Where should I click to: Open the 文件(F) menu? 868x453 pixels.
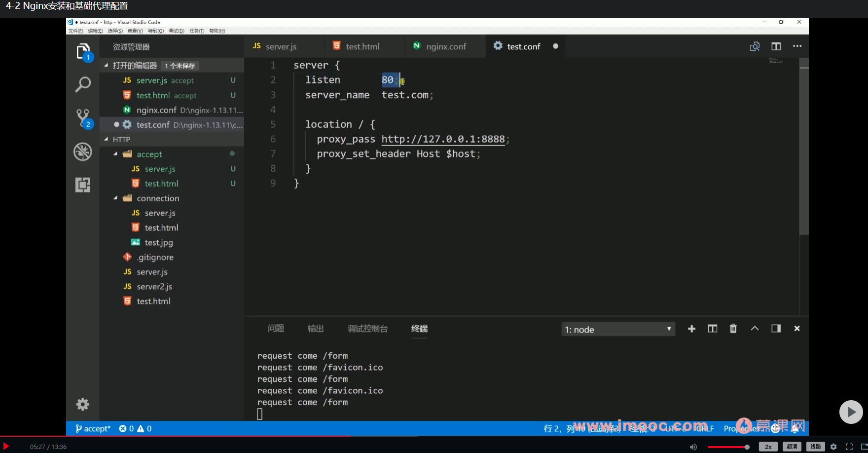pyautogui.click(x=76, y=31)
